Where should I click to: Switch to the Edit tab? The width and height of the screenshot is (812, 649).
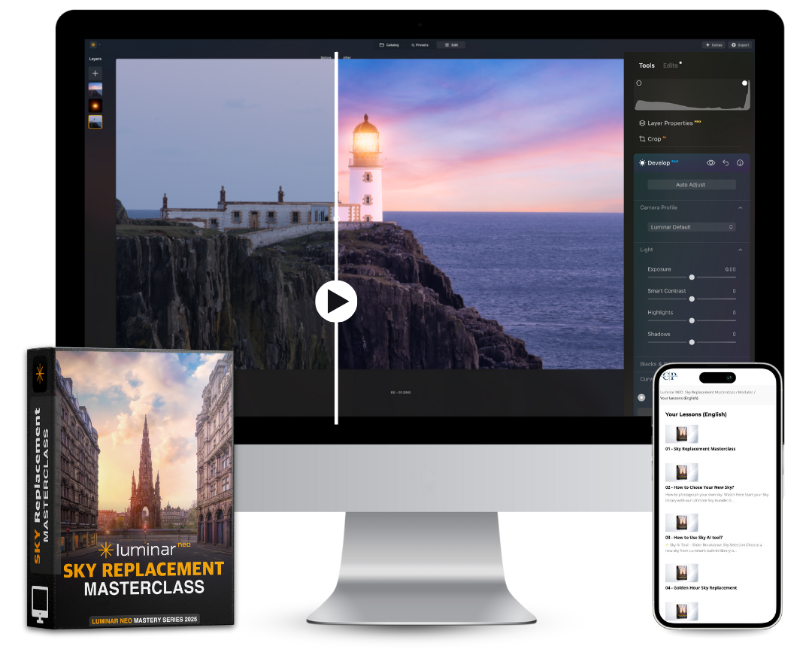pyautogui.click(x=451, y=45)
